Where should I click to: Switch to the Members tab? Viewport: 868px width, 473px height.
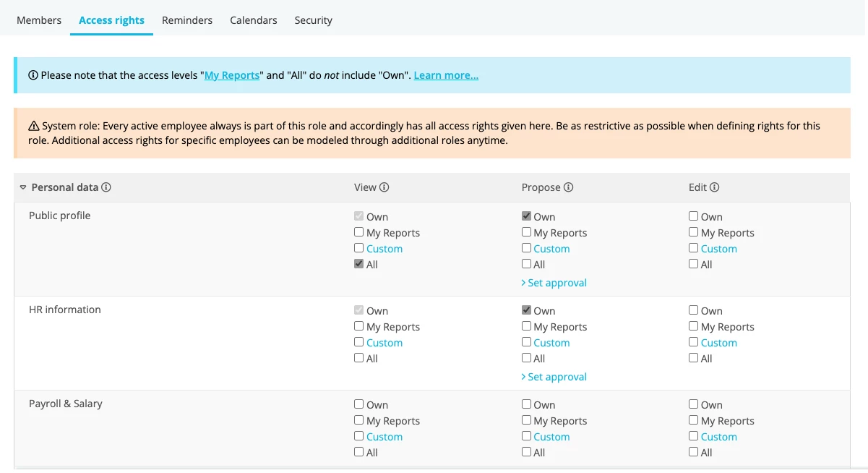(x=39, y=20)
